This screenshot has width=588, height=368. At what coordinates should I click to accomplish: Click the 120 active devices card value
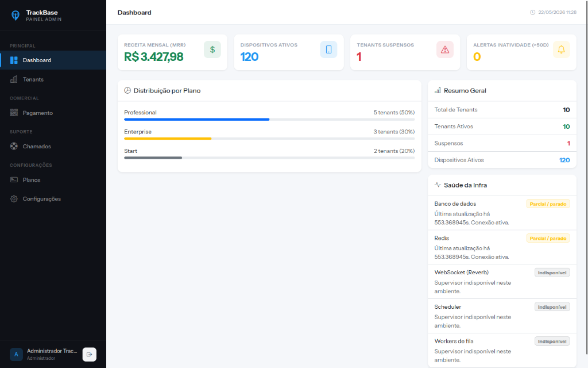(x=249, y=57)
